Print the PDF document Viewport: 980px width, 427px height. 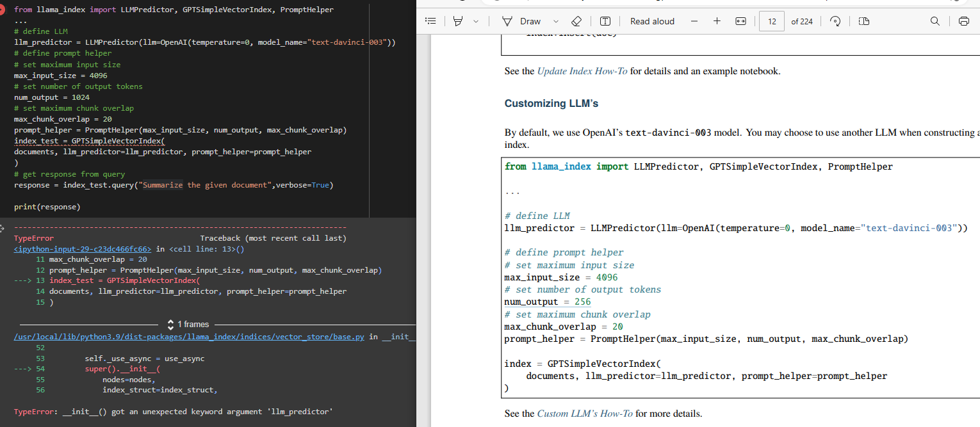(x=963, y=20)
